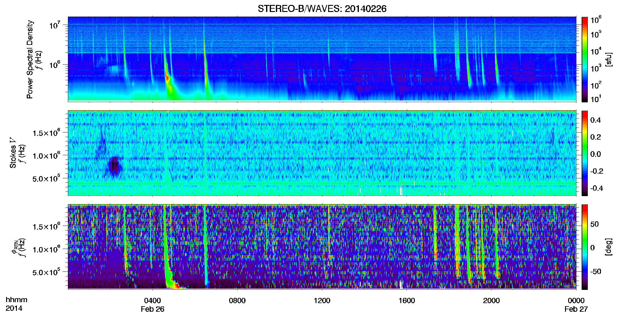The height and width of the screenshot is (332, 644).
Task: Click the 0800 time tick label
Action: point(237,300)
